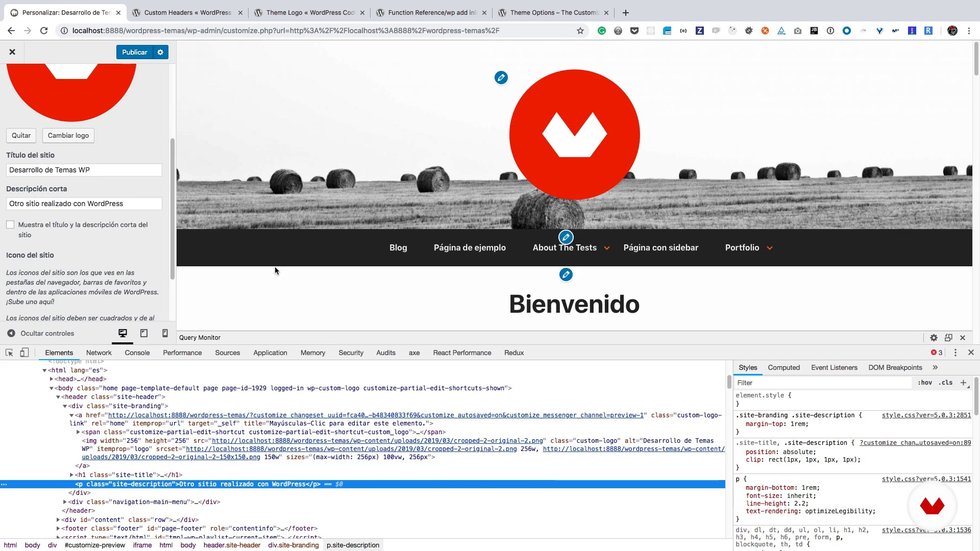
Task: Open the Chrome three-dot menu
Action: click(969, 31)
